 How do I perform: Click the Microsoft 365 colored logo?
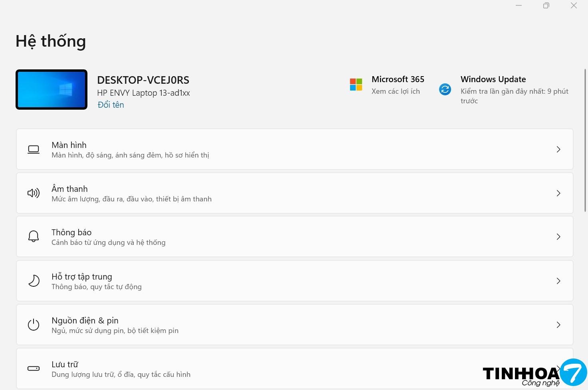click(x=356, y=85)
